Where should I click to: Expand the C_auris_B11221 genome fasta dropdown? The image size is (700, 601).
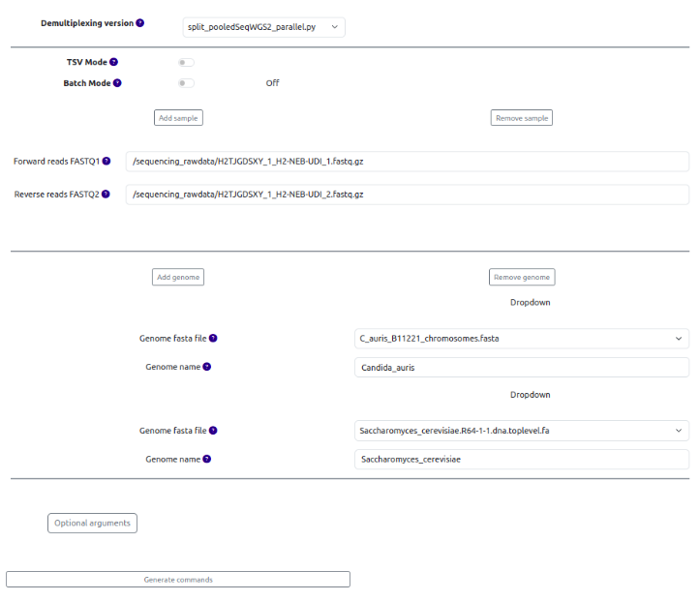click(522, 339)
